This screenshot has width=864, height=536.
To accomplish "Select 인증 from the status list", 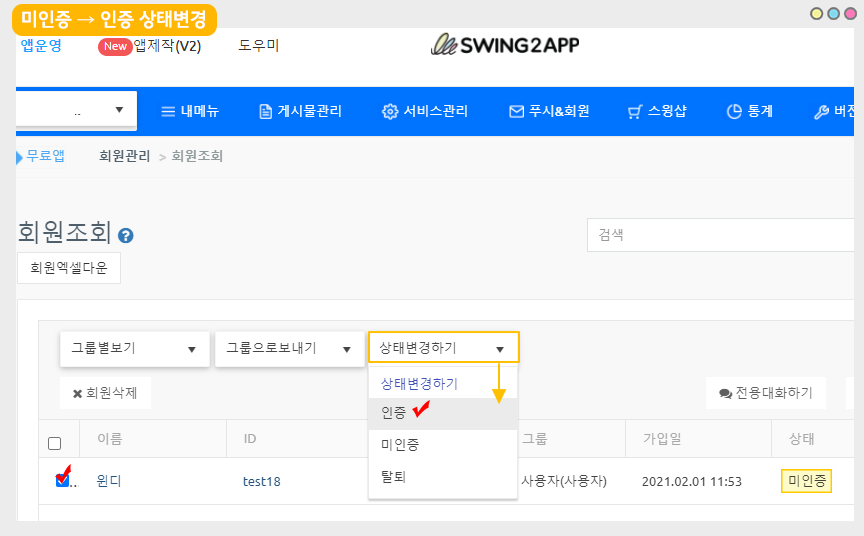I will pos(394,412).
